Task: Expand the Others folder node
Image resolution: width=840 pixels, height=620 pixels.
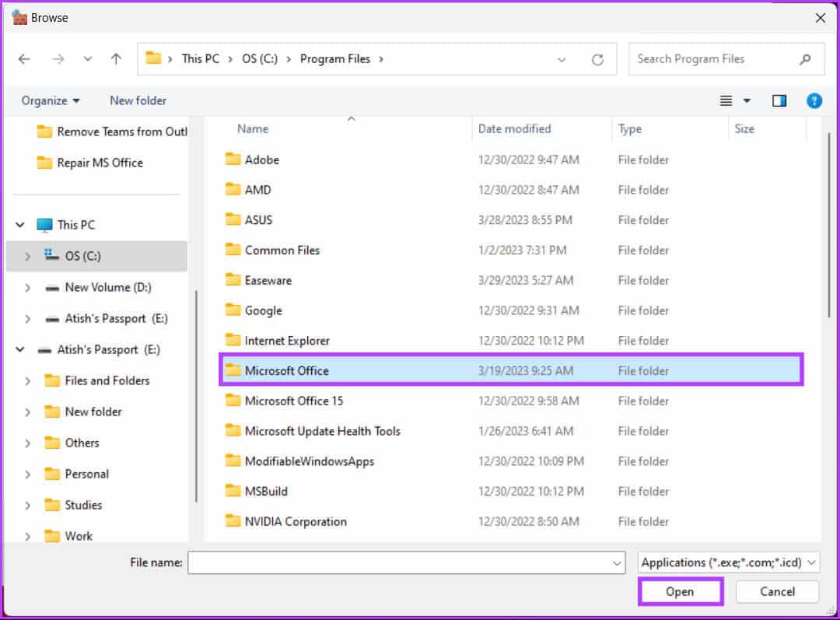Action: coord(27,443)
